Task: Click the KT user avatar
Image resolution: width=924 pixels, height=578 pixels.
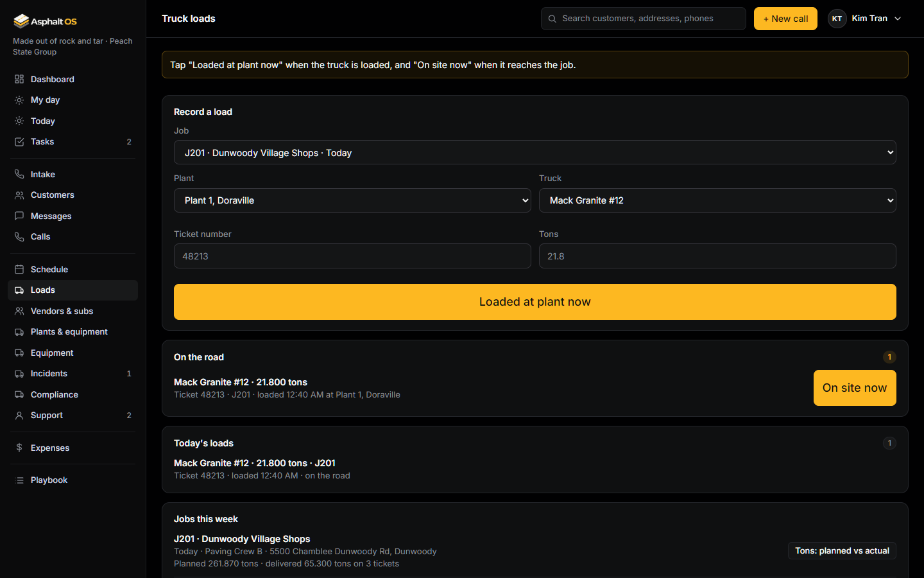Action: [837, 19]
